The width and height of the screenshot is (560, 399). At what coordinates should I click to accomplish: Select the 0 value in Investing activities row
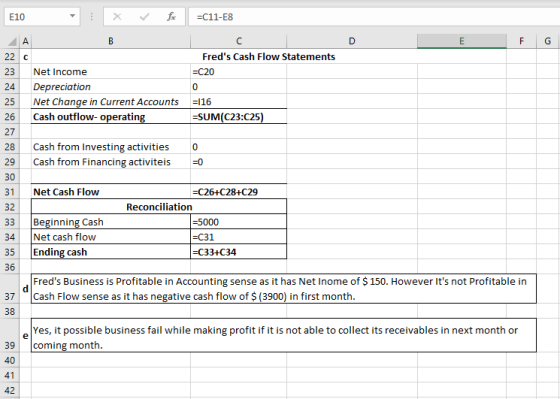click(x=239, y=147)
